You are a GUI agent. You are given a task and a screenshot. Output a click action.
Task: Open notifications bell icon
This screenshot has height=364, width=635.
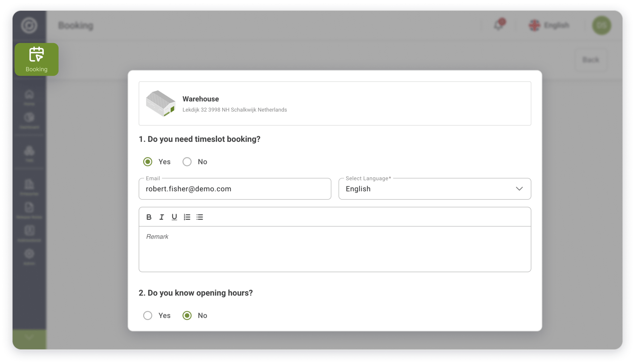[x=499, y=25]
